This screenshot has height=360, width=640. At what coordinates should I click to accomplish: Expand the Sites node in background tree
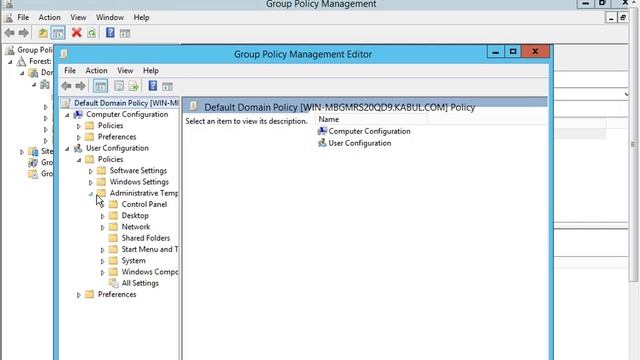click(22, 152)
